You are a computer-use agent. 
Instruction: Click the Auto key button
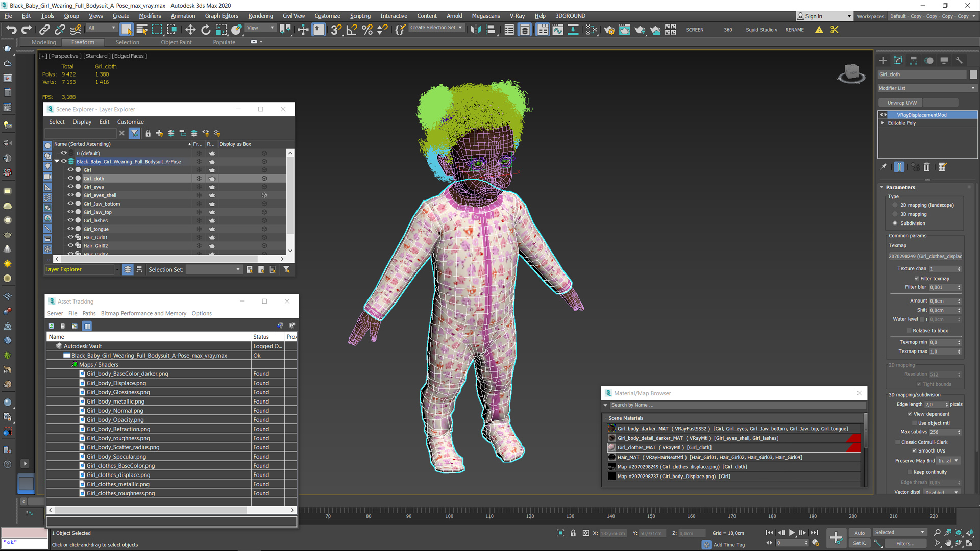click(x=860, y=533)
